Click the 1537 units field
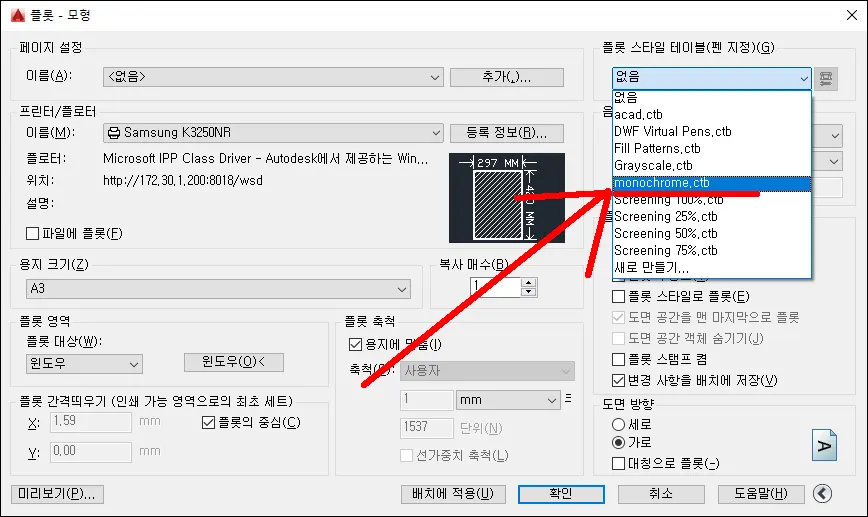Viewport: 868px width, 517px height. click(x=426, y=427)
